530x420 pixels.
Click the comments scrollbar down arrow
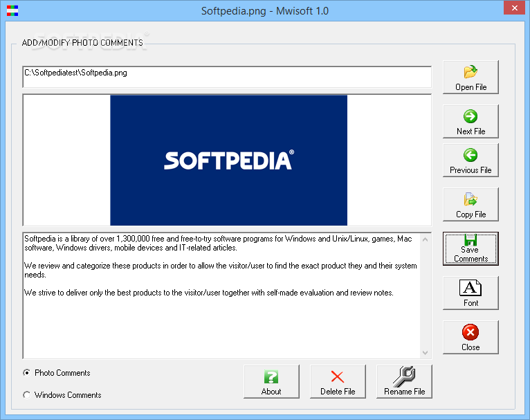(x=426, y=352)
